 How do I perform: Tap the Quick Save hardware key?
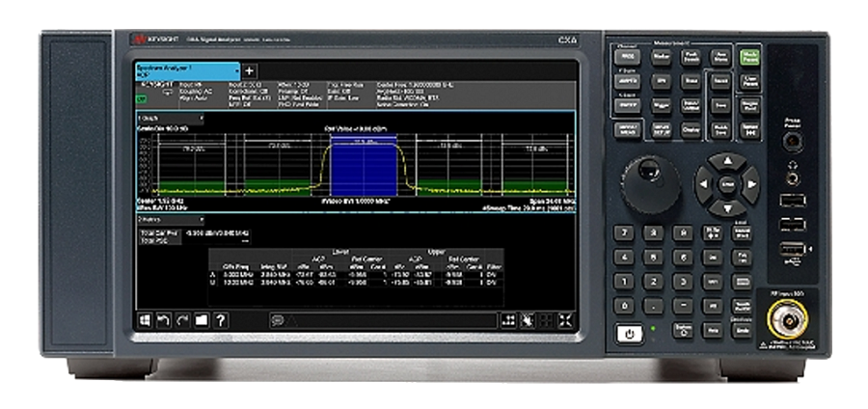[x=720, y=130]
